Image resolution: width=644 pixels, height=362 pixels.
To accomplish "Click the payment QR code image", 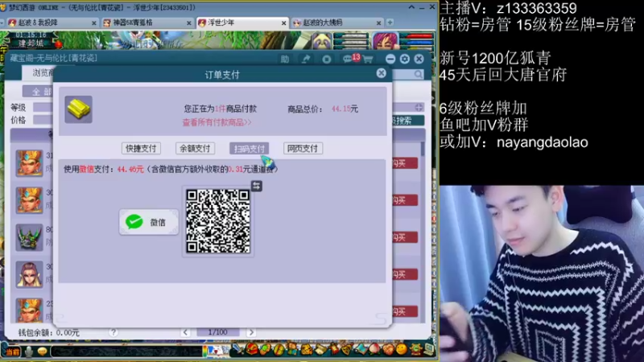I will pos(217,220).
